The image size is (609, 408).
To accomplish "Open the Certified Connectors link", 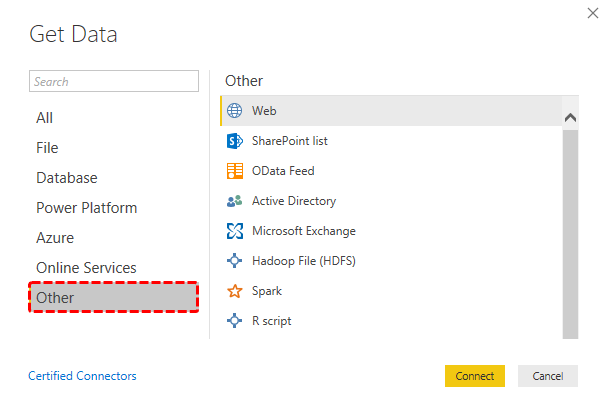I will click(82, 376).
